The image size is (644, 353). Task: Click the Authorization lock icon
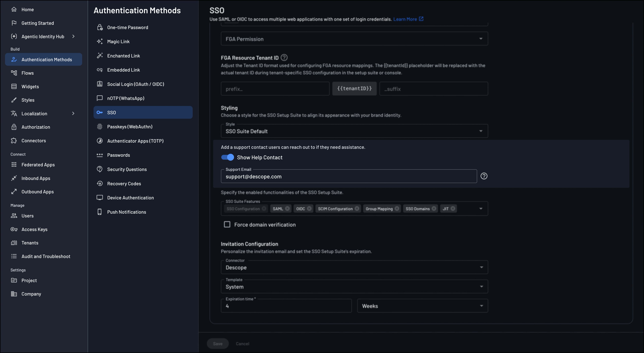click(x=14, y=127)
